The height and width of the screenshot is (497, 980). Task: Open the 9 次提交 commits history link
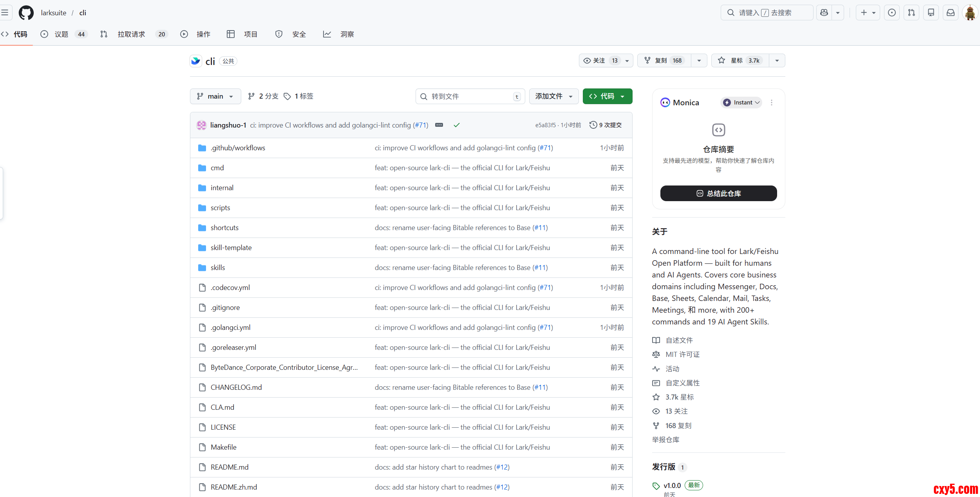(606, 125)
